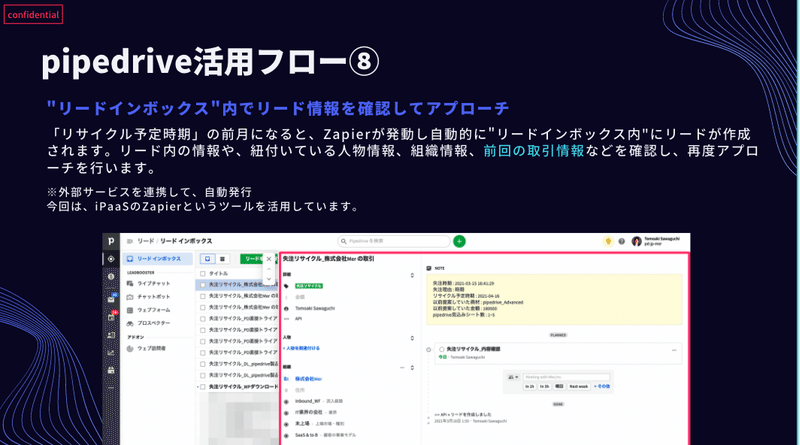Open the activity type dropdown next to the Meeting field
The width and height of the screenshot is (800, 445).
(513, 377)
